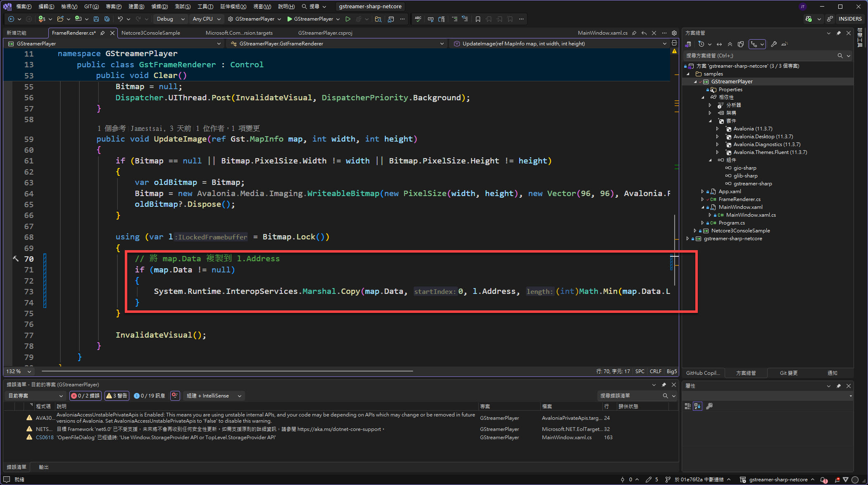The width and height of the screenshot is (868, 485).
Task: Collapse all in Solution Explorer toolbar
Action: [730, 44]
